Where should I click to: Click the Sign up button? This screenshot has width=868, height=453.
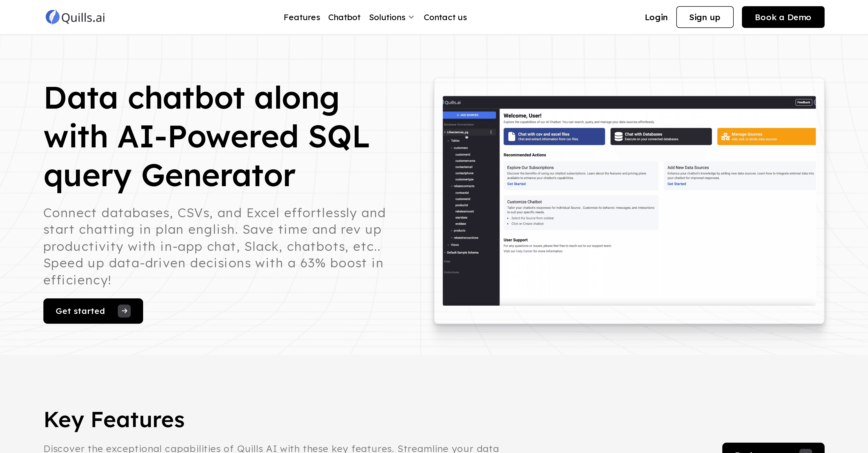(704, 17)
